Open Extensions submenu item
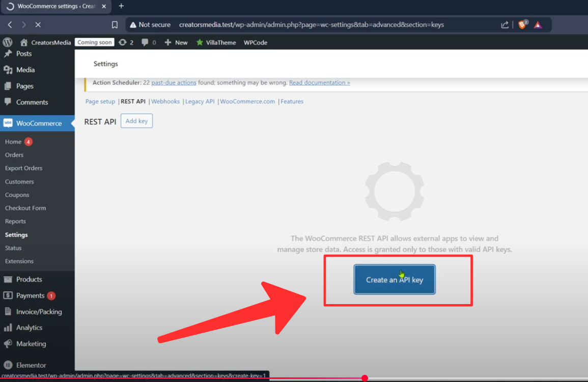 tap(19, 261)
